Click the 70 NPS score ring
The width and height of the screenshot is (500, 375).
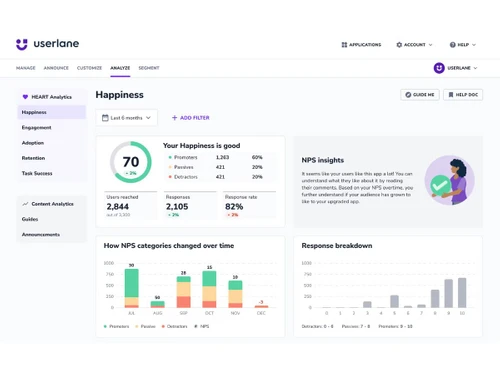[131, 162]
